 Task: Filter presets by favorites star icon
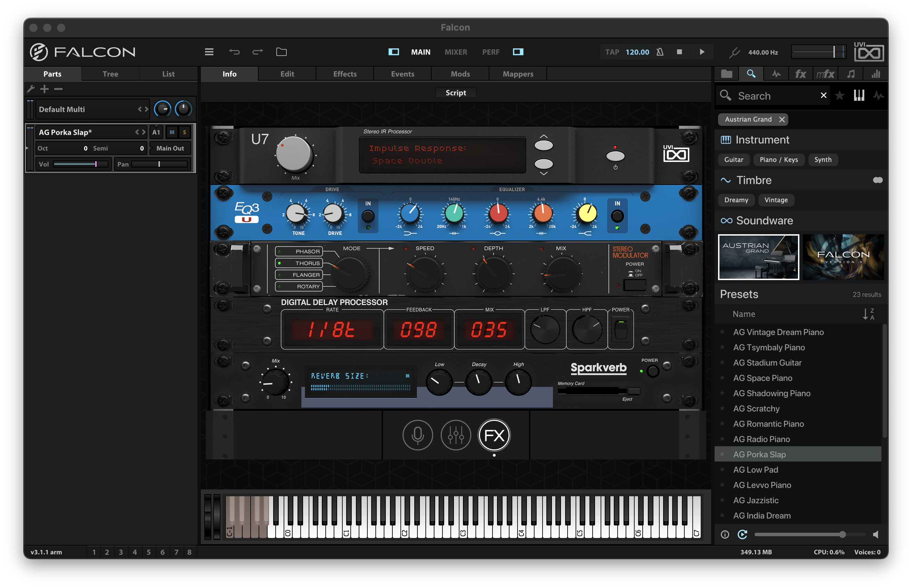point(839,96)
